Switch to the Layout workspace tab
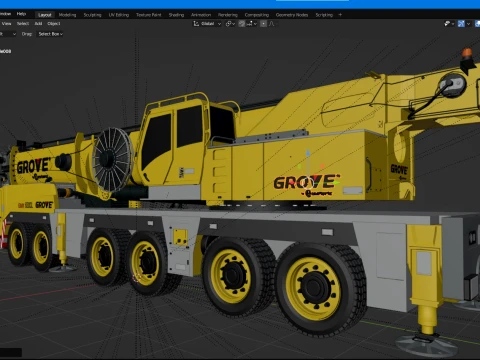The width and height of the screenshot is (480, 360). (44, 15)
